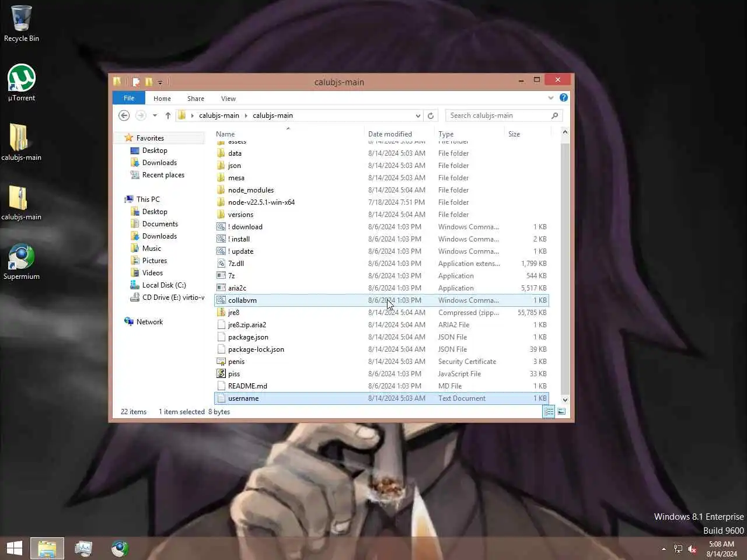Open Recent places in navigation pane
Viewport: 747px width, 560px height.
[x=163, y=175]
